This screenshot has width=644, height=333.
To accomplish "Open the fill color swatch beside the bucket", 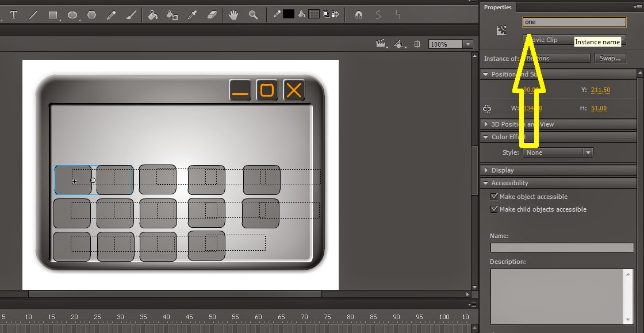I will [314, 14].
